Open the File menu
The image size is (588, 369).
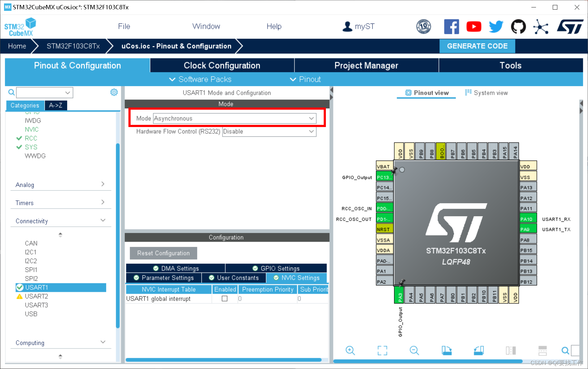pyautogui.click(x=124, y=26)
